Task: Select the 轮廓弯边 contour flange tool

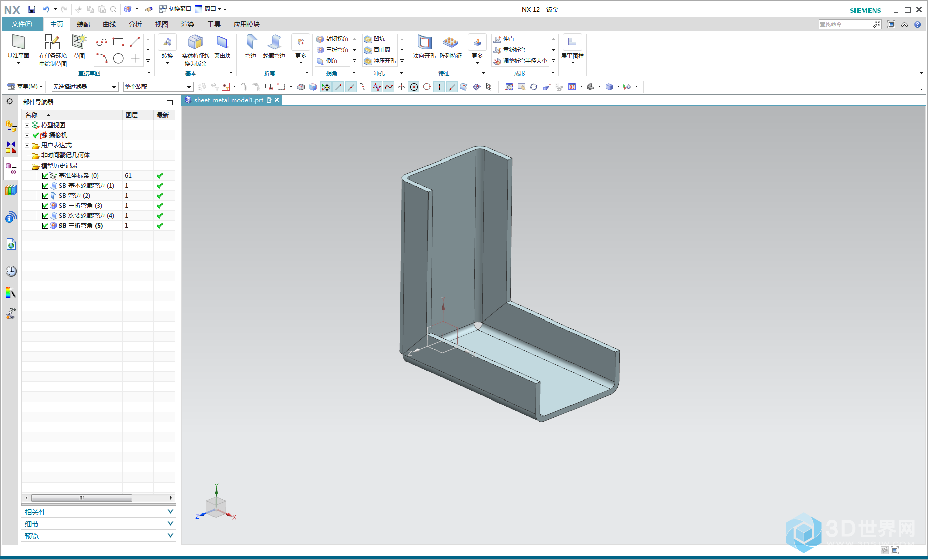Action: [x=274, y=47]
